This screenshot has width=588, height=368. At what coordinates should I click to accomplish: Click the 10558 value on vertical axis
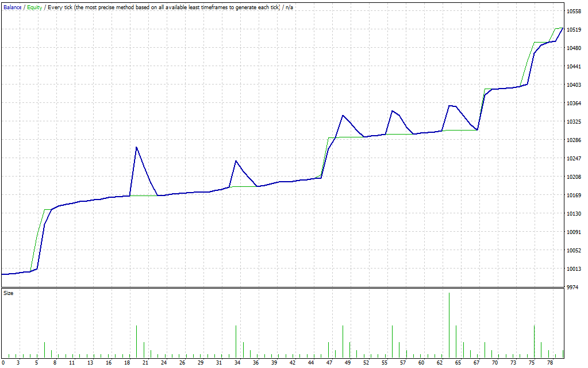572,11
